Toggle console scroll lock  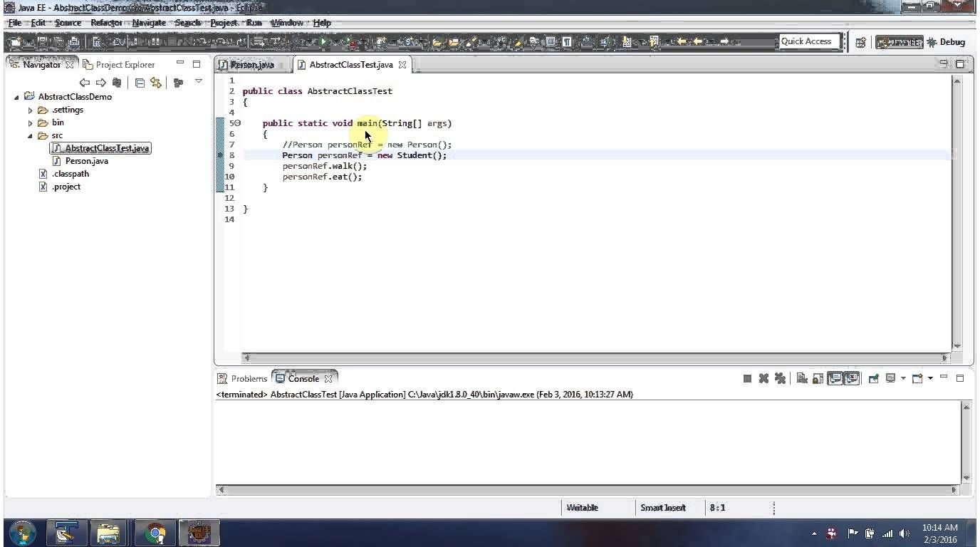coord(818,378)
